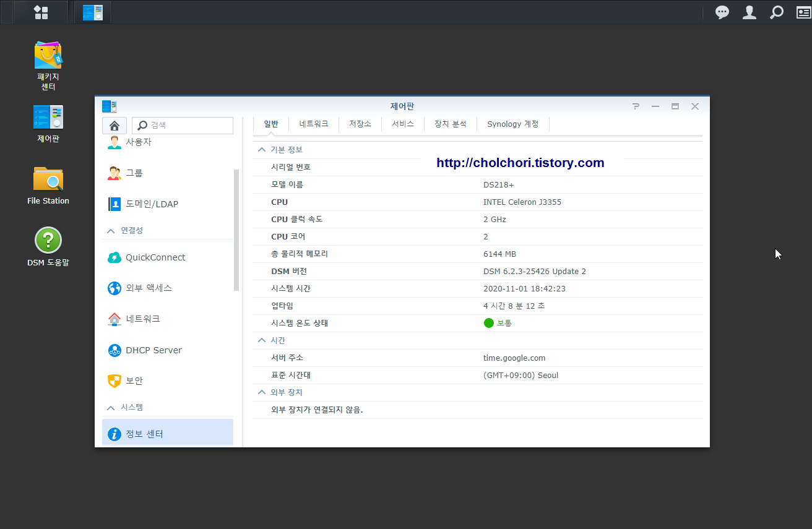Screen dimensions: 812x529
Task: Click 외부 장치가 연결되지 않음. message
Action: 317,410
